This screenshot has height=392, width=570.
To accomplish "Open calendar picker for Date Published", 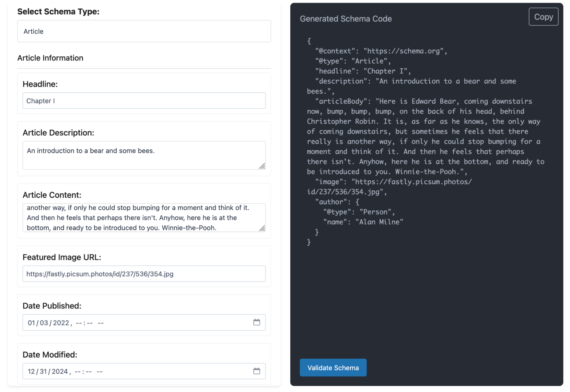I will [x=256, y=322].
